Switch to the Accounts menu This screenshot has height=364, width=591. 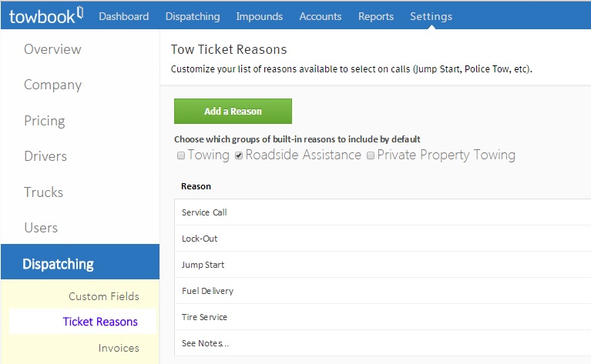(x=320, y=16)
